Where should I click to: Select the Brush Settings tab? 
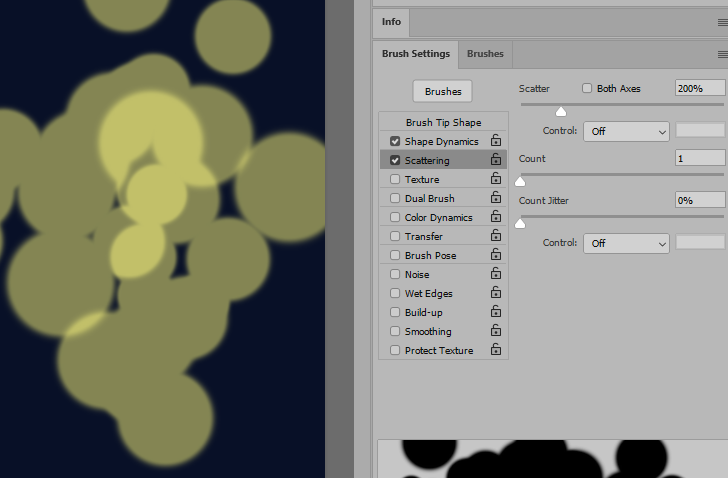click(x=416, y=54)
